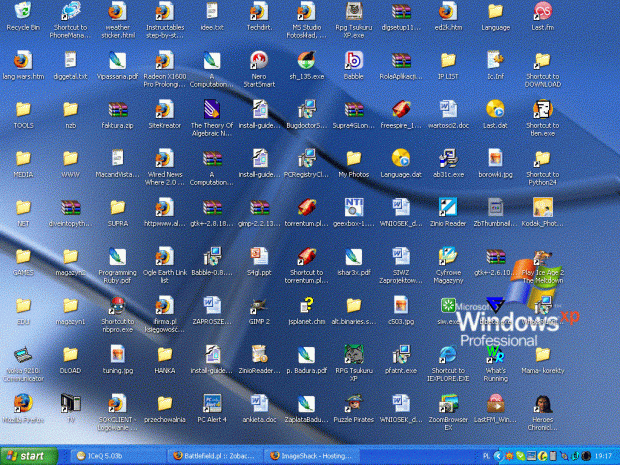Launch Nero StartSmart shortcut
The height and width of the screenshot is (465, 620).
click(x=259, y=60)
